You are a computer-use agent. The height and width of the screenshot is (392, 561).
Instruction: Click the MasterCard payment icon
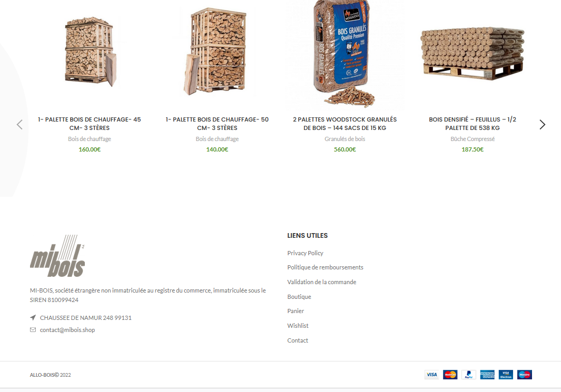pos(450,375)
